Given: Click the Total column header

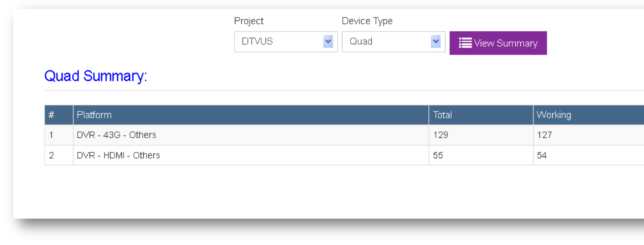Looking at the screenshot, I should tap(442, 115).
